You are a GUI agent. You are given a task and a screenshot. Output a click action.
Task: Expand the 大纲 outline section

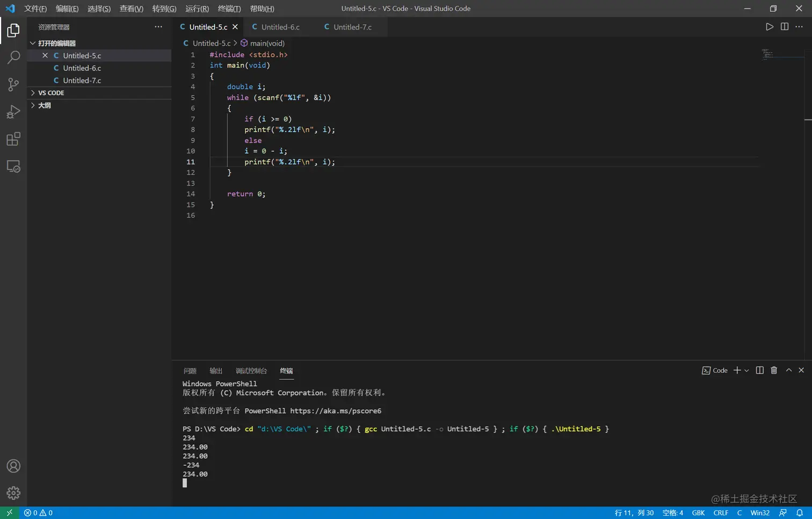[33, 105]
